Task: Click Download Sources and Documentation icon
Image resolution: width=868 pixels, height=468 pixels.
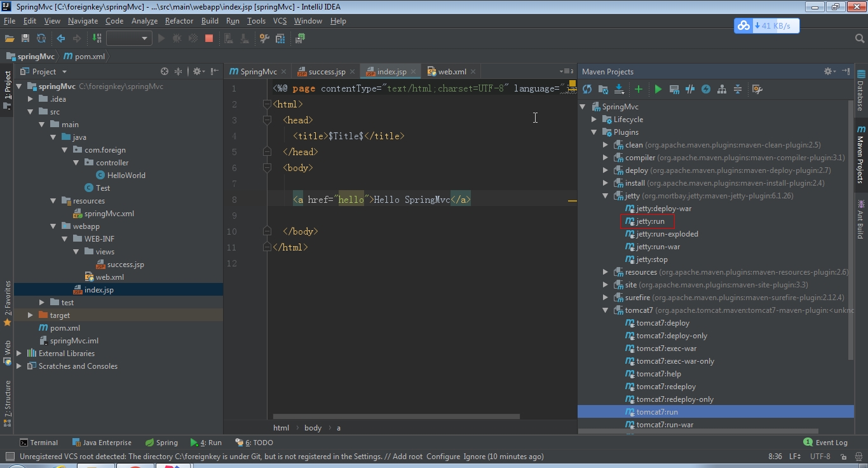Action: click(619, 89)
